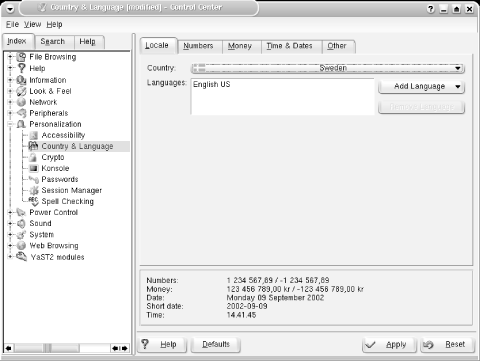
Task: Click the Spell Checking icon
Action: tap(33, 201)
